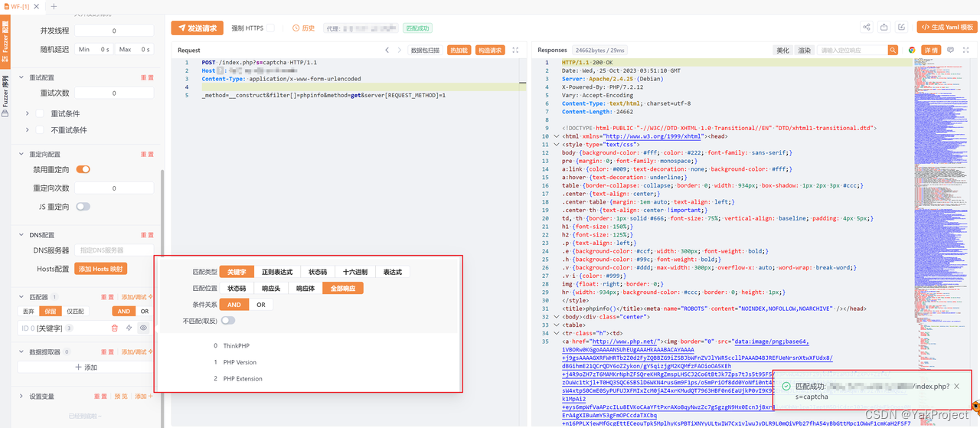Viewport: 980px width, 428px height.
Task: Select hexadecimal match type
Action: coord(355,272)
